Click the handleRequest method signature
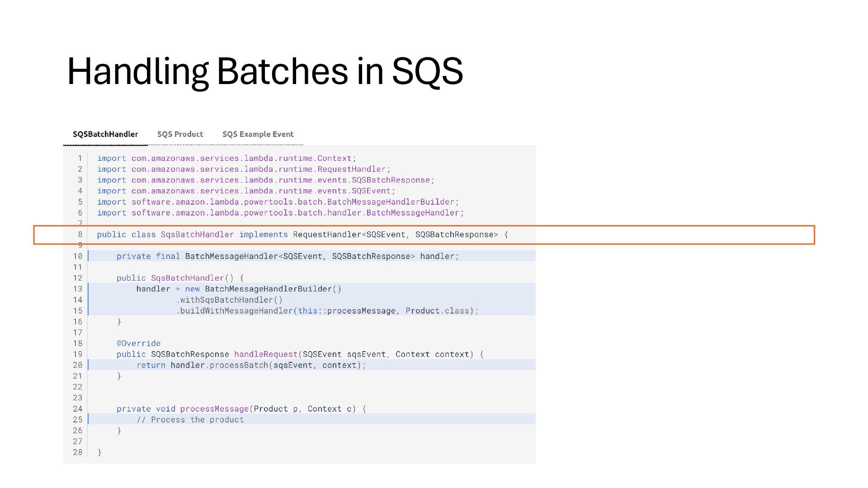The image size is (868, 488). click(300, 354)
